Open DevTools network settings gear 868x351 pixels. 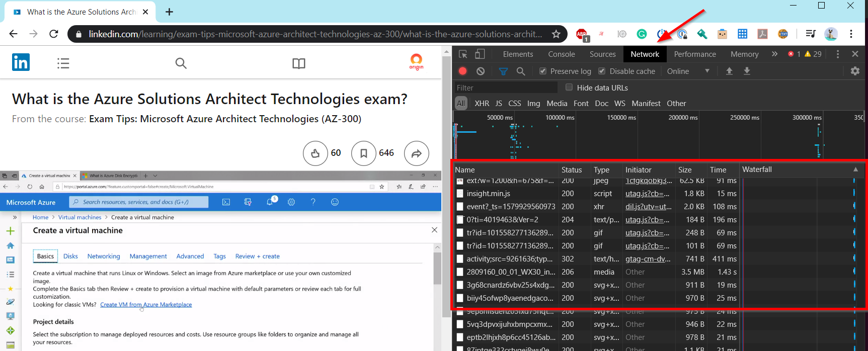pyautogui.click(x=855, y=71)
